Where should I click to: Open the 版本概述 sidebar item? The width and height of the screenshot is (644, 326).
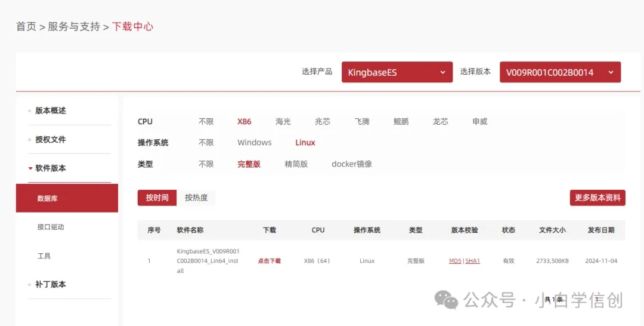(51, 110)
